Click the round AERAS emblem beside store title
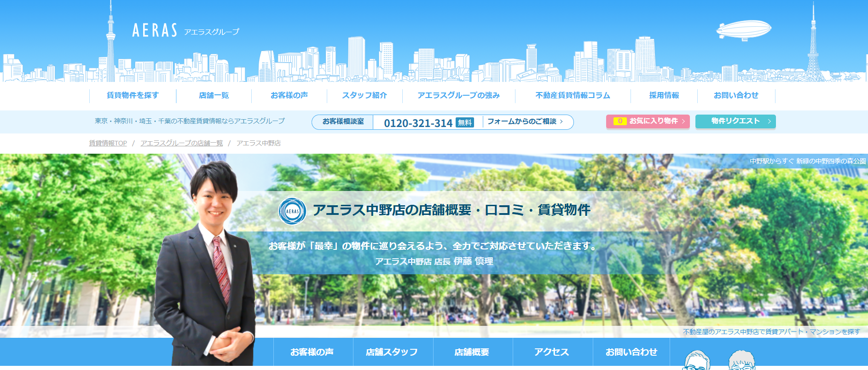The height and width of the screenshot is (370, 868). coord(292,211)
